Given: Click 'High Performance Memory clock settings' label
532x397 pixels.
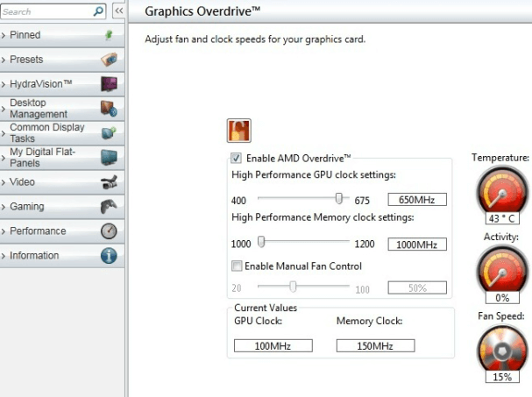Looking at the screenshot, I should (323, 217).
